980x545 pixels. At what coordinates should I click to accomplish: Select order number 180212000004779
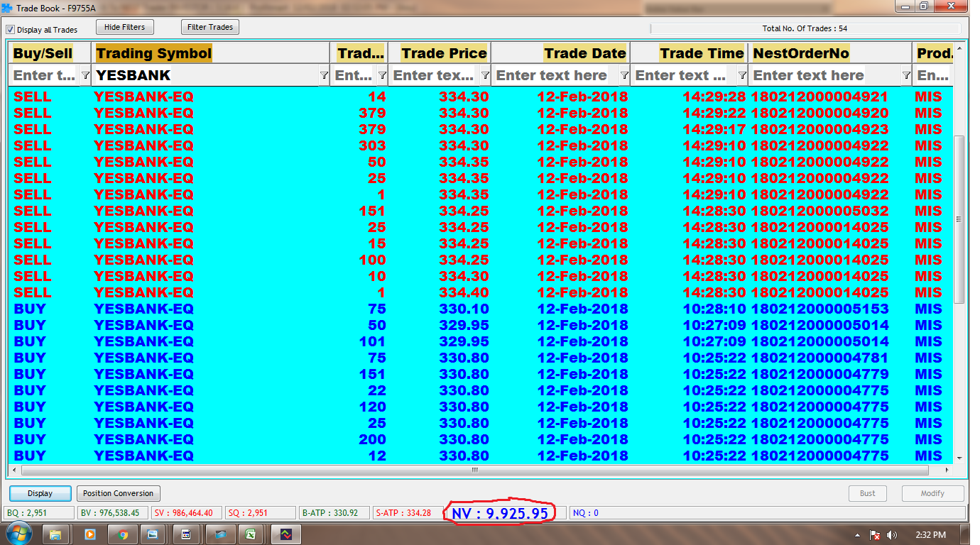pyautogui.click(x=820, y=374)
